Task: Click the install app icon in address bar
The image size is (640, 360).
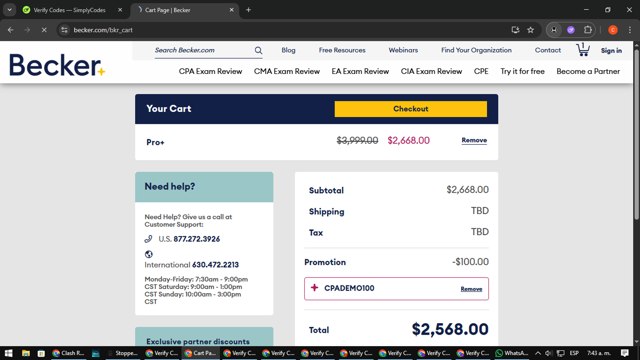Action: [515, 30]
